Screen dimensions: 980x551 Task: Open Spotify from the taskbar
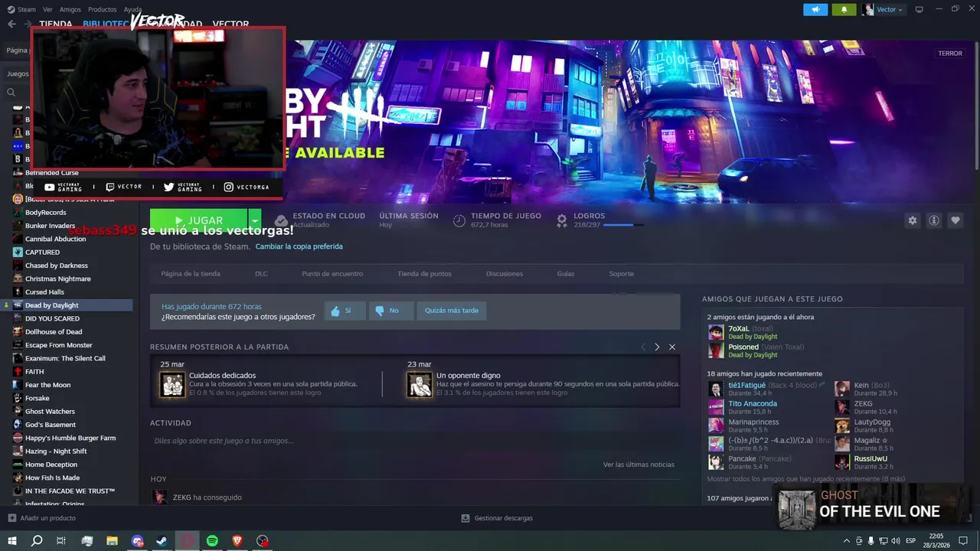212,540
